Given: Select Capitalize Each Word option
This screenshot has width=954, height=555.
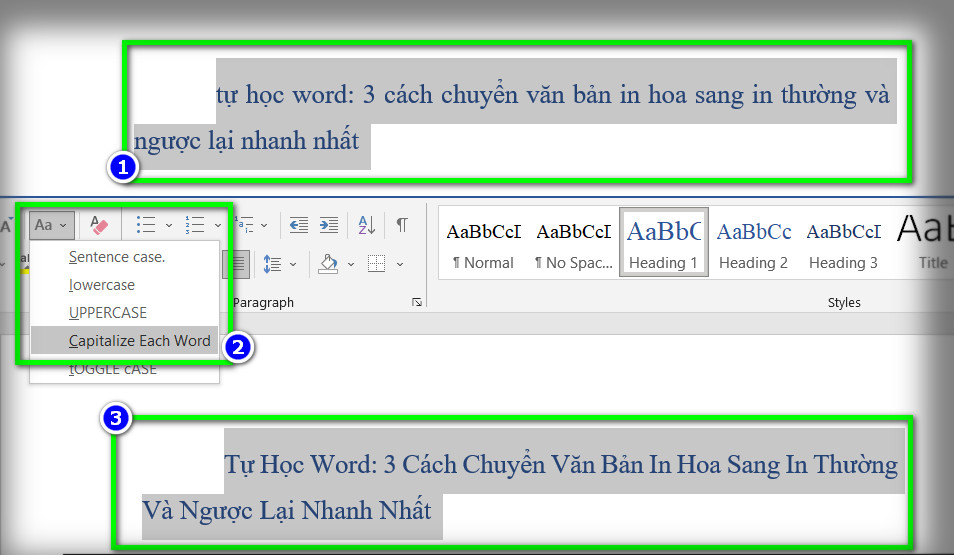Looking at the screenshot, I should [x=124, y=341].
